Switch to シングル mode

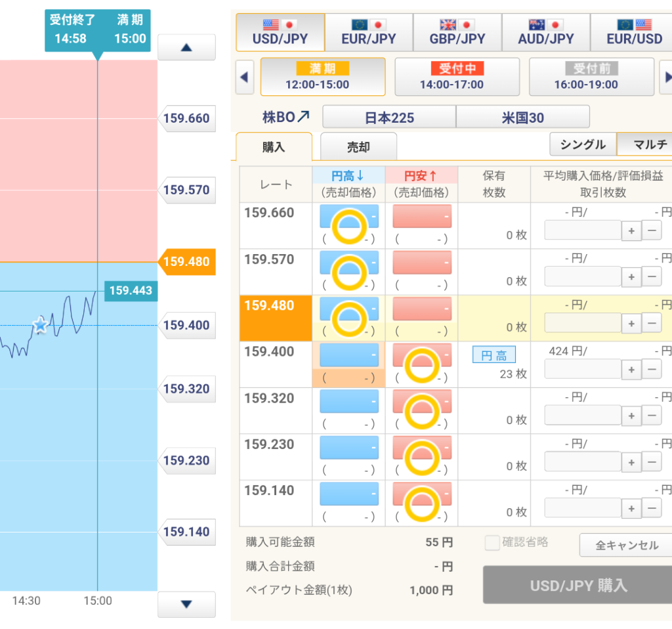point(583,144)
